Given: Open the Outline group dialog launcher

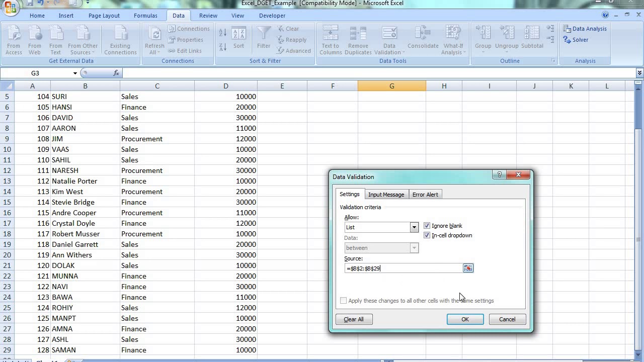Looking at the screenshot, I should pyautogui.click(x=553, y=61).
